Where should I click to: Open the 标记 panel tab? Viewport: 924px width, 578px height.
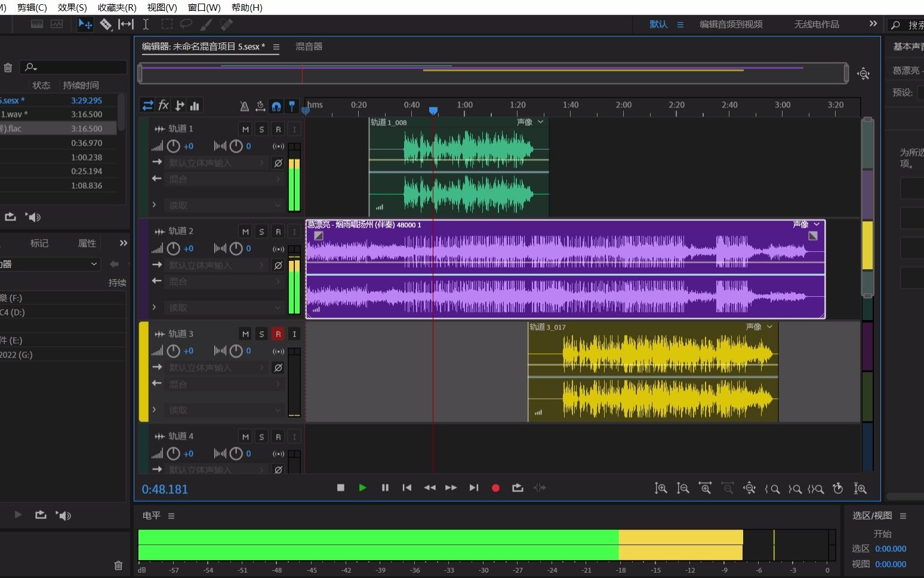click(39, 243)
